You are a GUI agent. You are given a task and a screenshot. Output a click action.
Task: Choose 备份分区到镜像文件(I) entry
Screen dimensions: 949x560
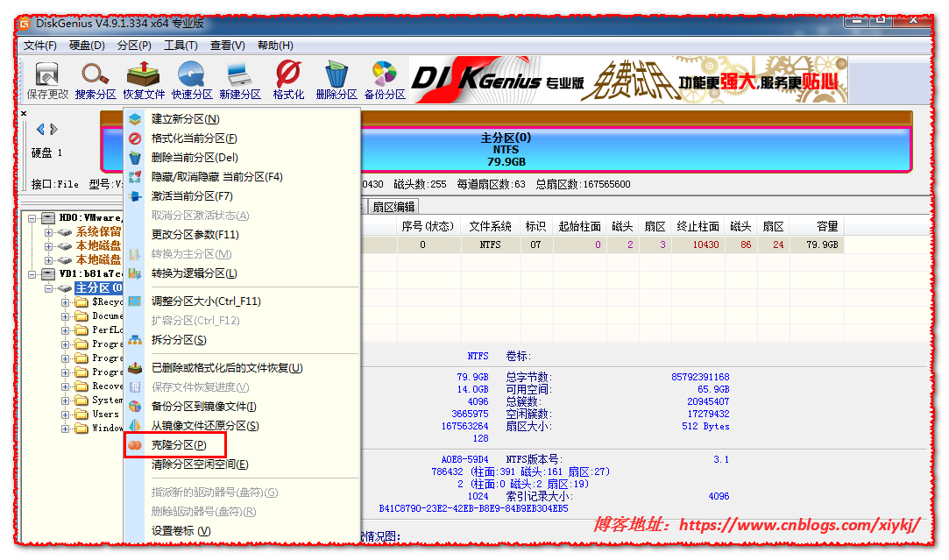click(x=242, y=407)
